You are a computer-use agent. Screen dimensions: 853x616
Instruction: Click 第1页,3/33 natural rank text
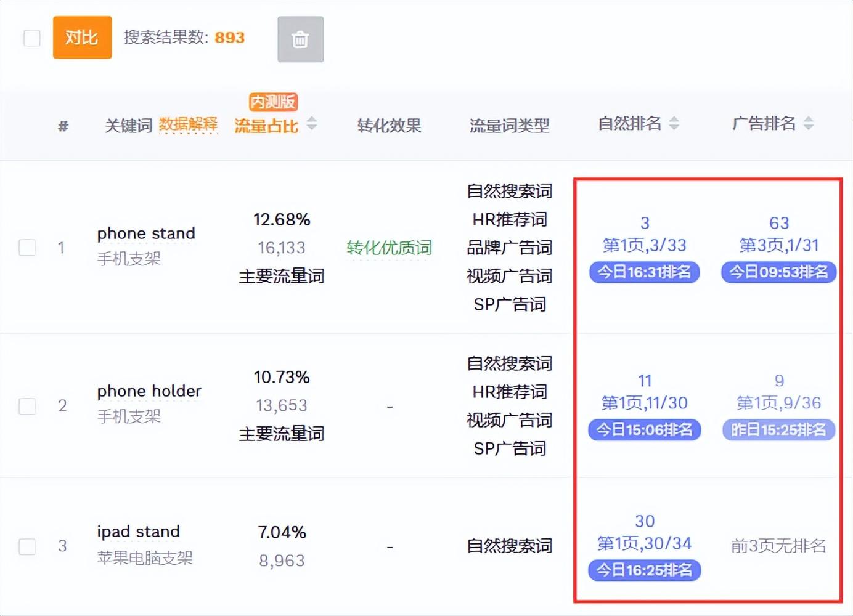pos(645,245)
